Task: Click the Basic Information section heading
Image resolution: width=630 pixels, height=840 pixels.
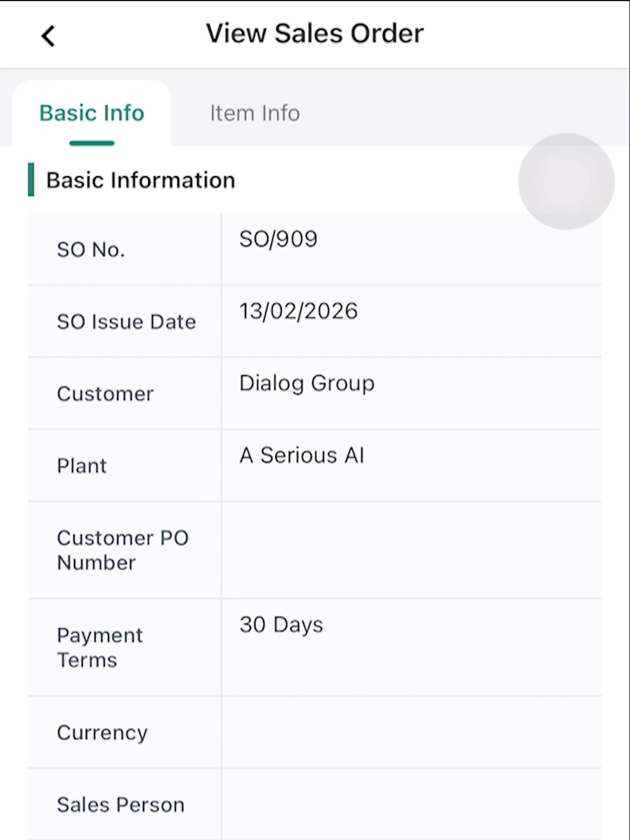Action: pos(141,180)
